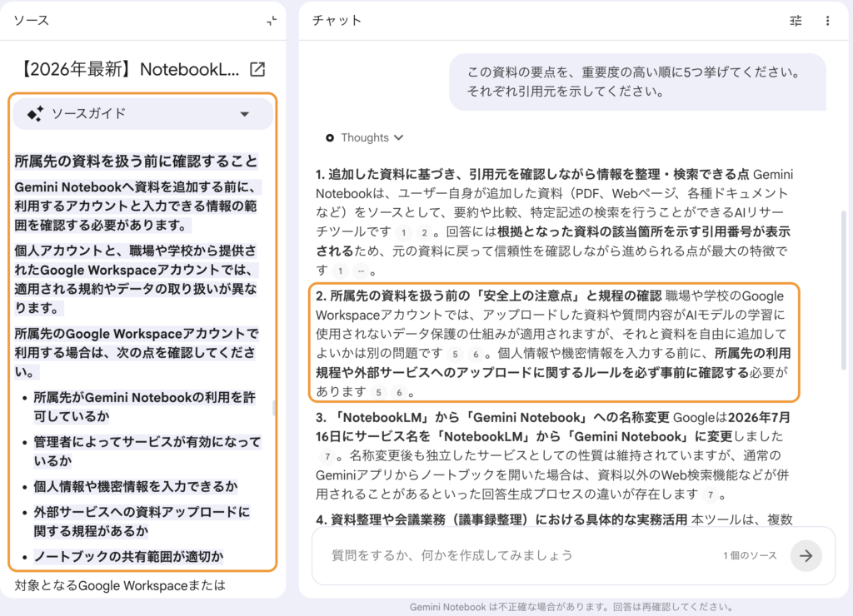Send the message with the arrow button

point(806,555)
